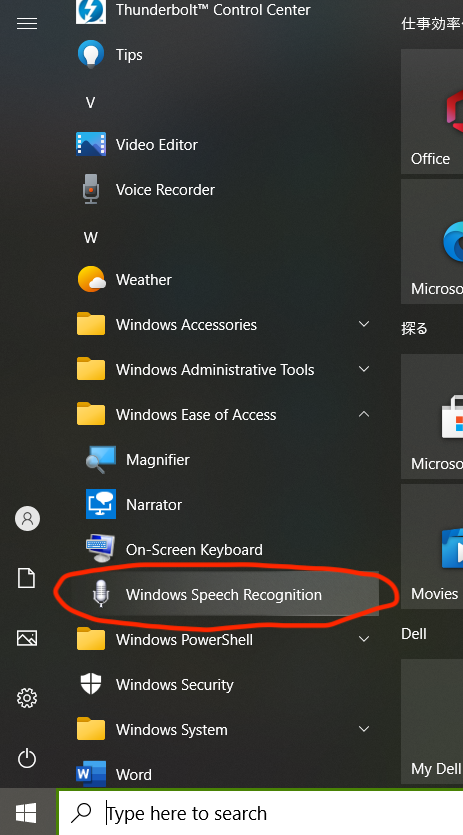Launch Tips lightbulb icon
Image resolution: width=463 pixels, height=835 pixels.
coord(91,54)
